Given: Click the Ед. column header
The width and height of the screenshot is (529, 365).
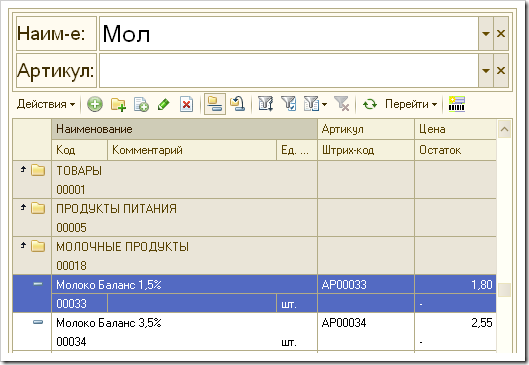Looking at the screenshot, I should pos(297,150).
